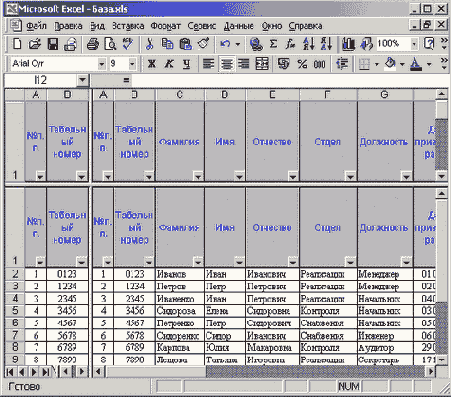Expand the zoom 100% dropdown
The width and height of the screenshot is (451, 397).
414,44
